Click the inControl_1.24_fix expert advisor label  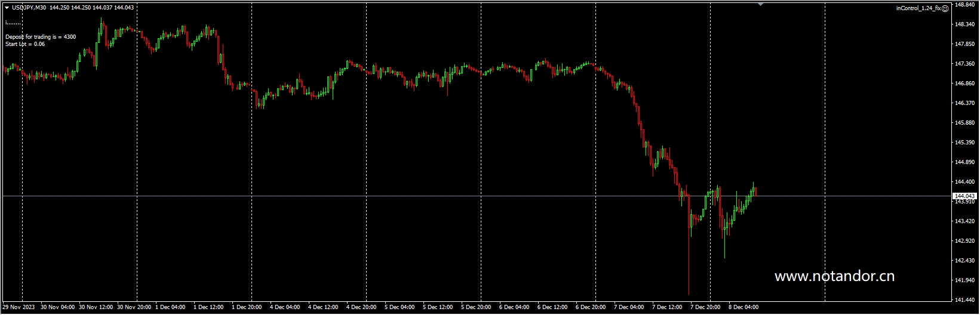pos(918,8)
